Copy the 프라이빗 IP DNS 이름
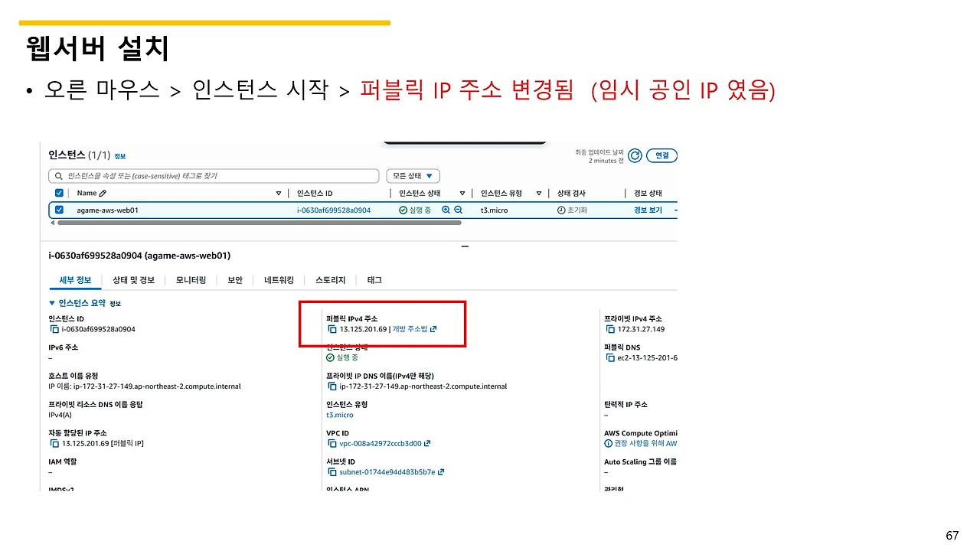This screenshot has height=551, width=980. pos(331,386)
